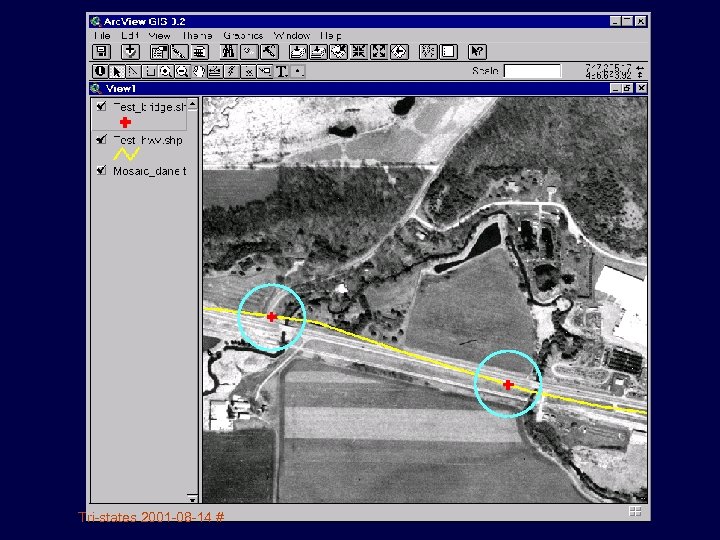Minimize the View1 window
The height and width of the screenshot is (540, 720).
(616, 88)
